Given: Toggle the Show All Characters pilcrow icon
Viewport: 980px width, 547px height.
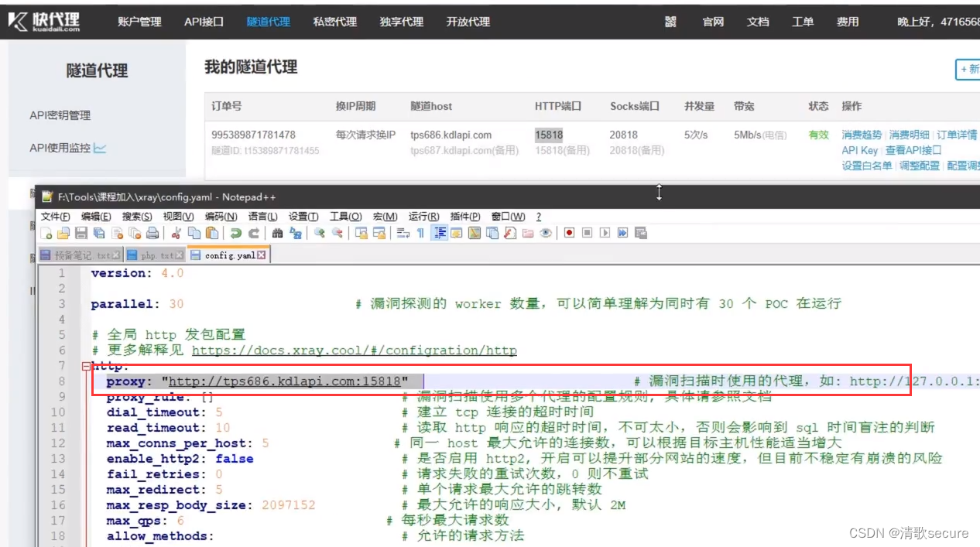Looking at the screenshot, I should pyautogui.click(x=421, y=233).
